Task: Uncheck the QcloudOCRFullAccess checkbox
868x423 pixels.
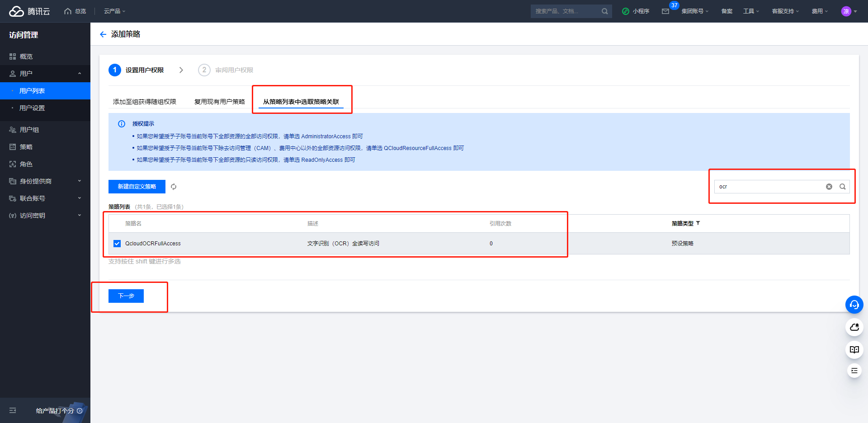Action: 117,244
